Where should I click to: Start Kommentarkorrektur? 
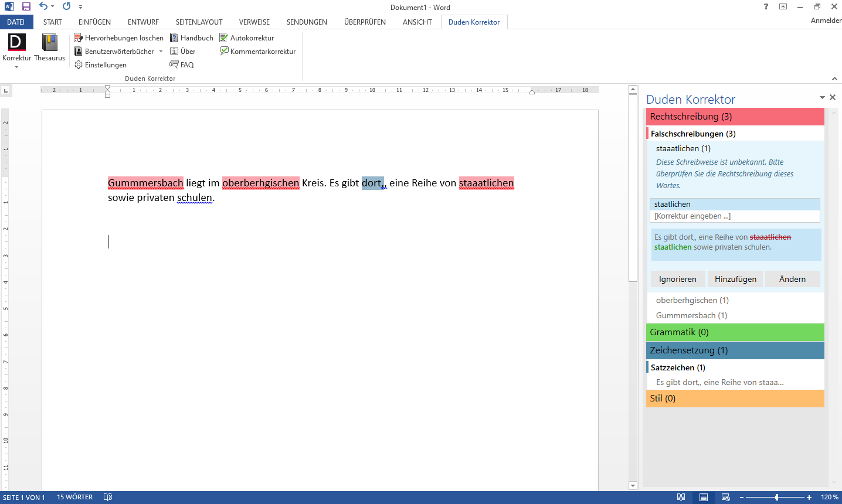click(258, 51)
